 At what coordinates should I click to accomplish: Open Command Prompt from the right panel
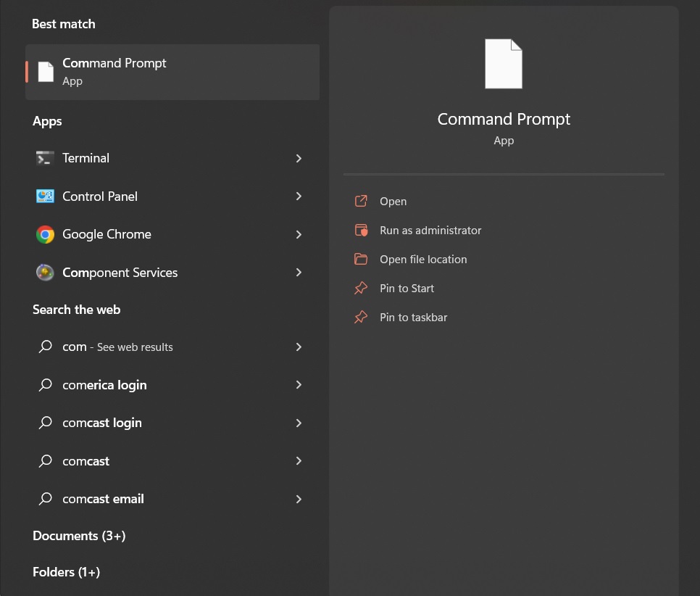pos(393,202)
